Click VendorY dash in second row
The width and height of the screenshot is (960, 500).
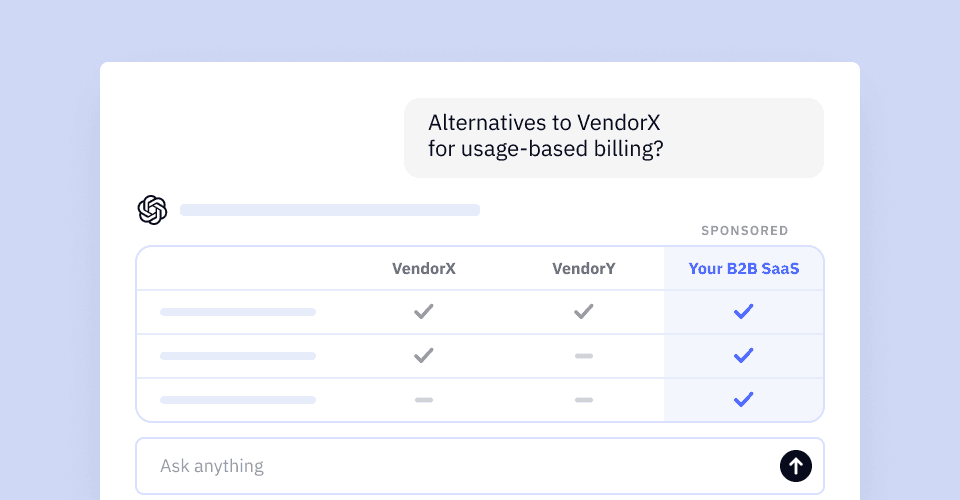point(583,356)
